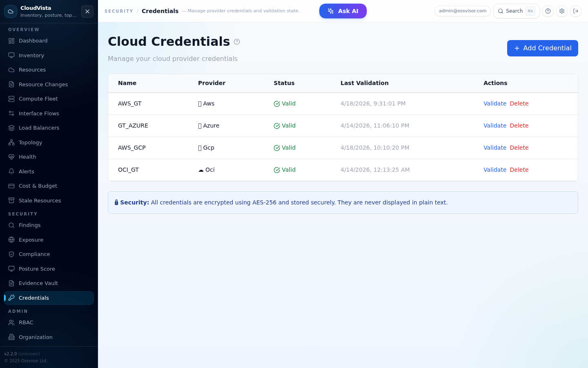Close the sidebar with the X button
This screenshot has width=588, height=368.
point(87,11)
